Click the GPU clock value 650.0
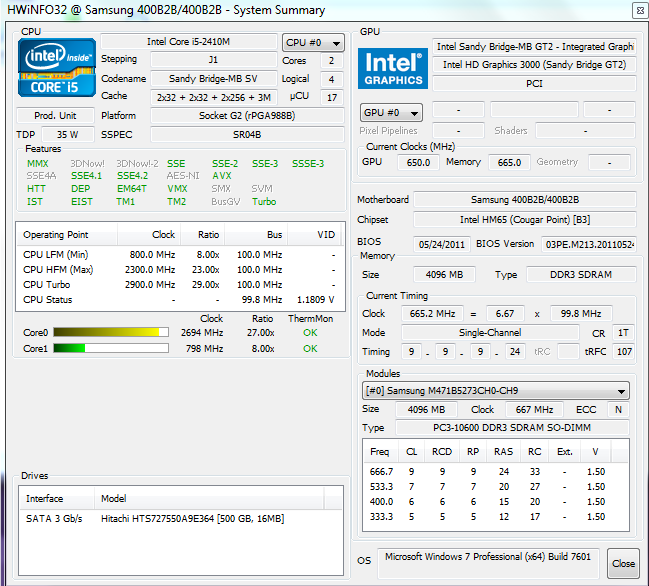This screenshot has width=649, height=586. pyautogui.click(x=418, y=162)
